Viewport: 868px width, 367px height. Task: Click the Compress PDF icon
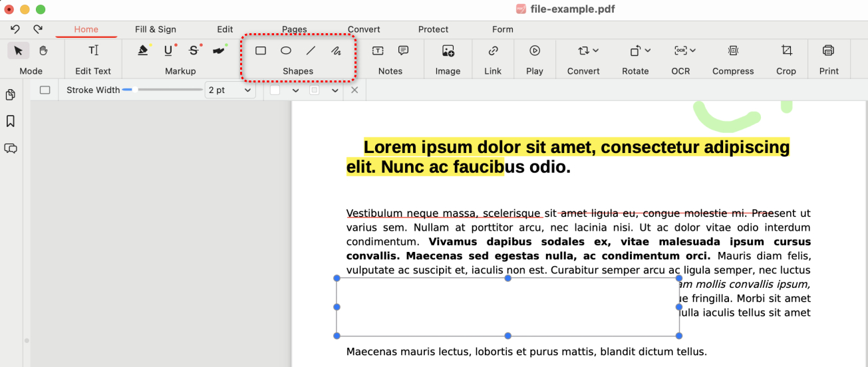pyautogui.click(x=733, y=51)
